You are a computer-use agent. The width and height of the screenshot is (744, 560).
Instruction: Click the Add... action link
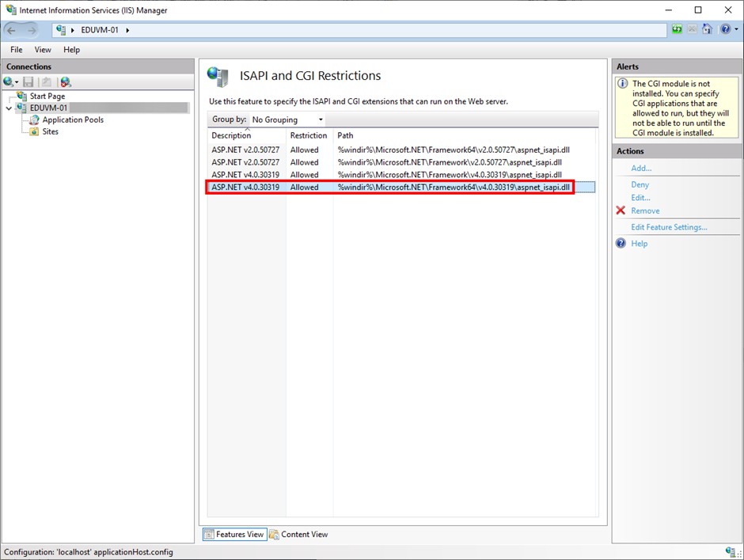click(641, 168)
